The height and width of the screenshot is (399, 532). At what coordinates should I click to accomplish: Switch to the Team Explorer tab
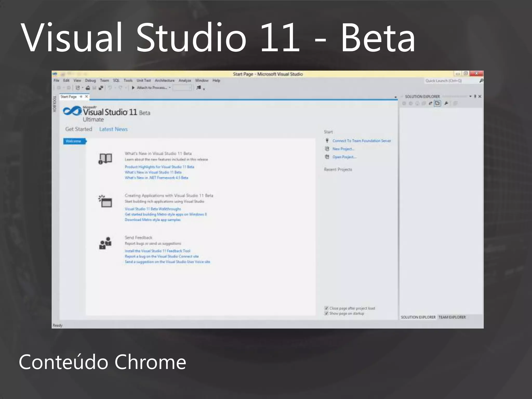coord(452,317)
